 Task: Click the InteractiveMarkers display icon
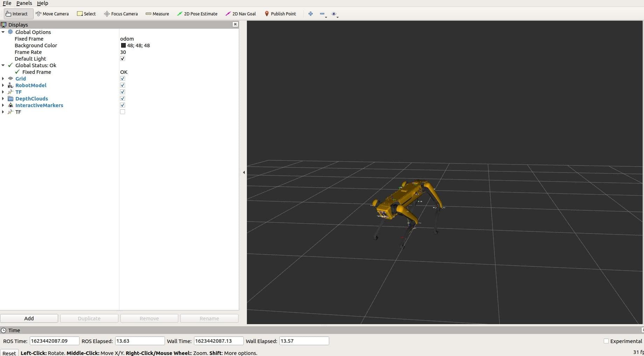point(11,105)
